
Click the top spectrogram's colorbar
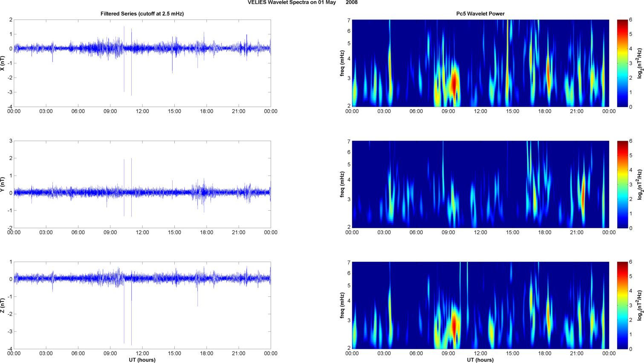point(622,63)
